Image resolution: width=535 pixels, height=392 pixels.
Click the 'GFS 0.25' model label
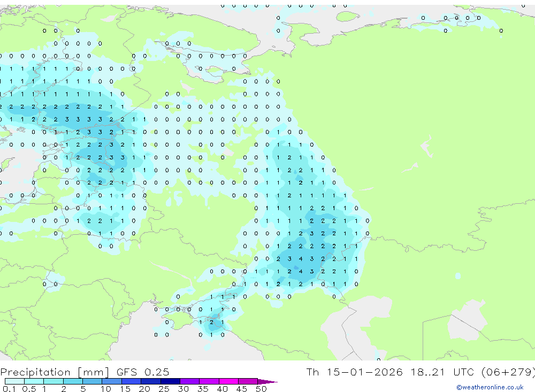pyautogui.click(x=143, y=372)
